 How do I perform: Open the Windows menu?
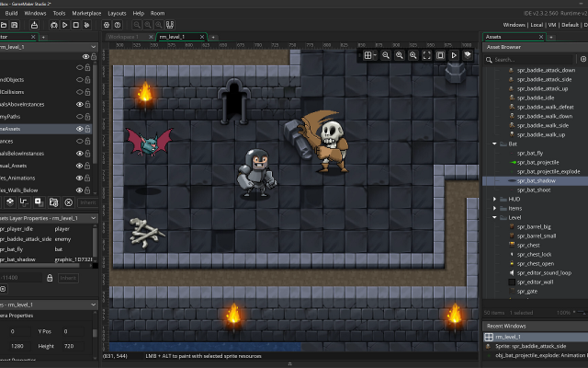click(35, 13)
